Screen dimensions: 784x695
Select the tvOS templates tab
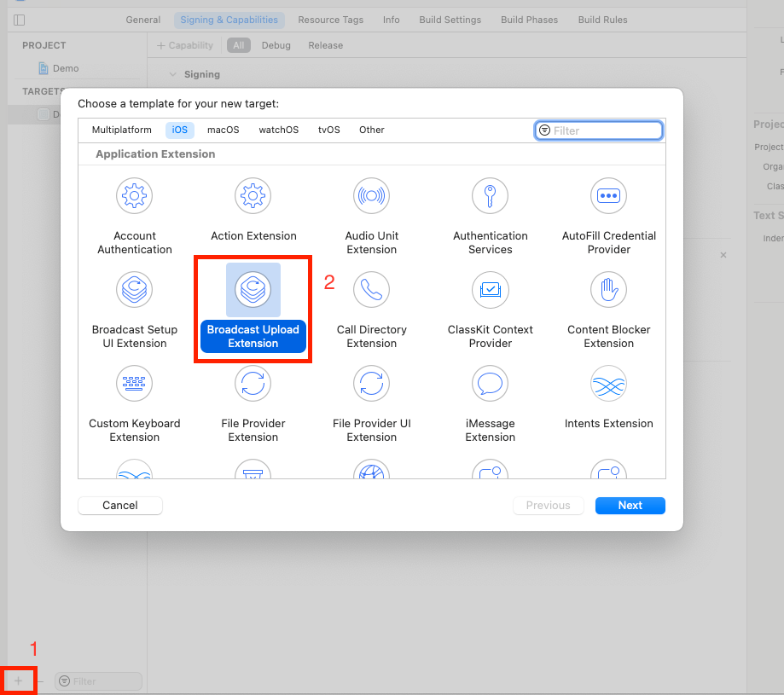[329, 130]
